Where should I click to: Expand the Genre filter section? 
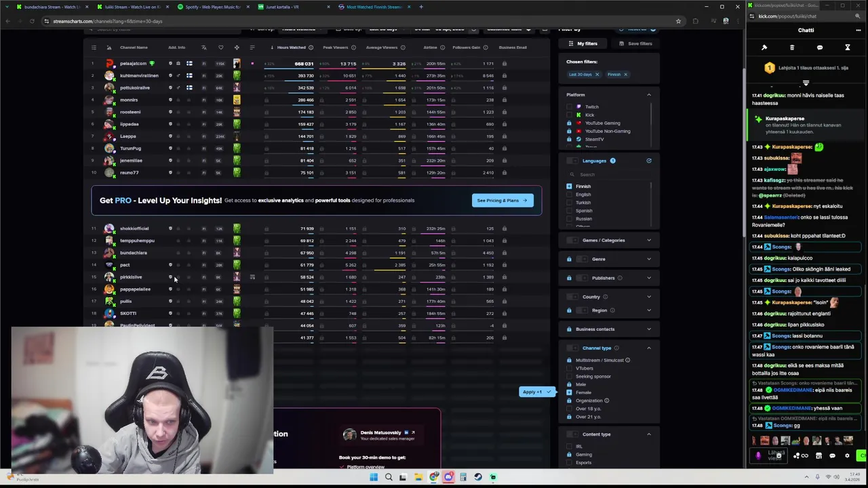point(649,259)
